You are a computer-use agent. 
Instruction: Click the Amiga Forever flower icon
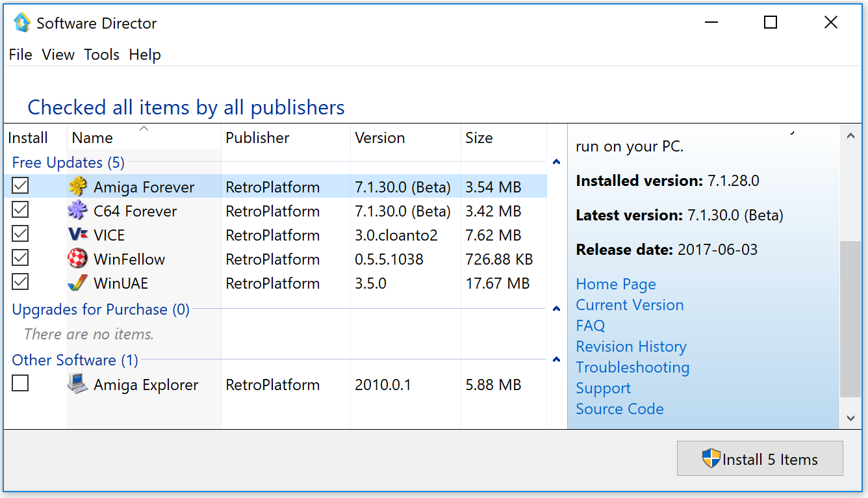(78, 187)
